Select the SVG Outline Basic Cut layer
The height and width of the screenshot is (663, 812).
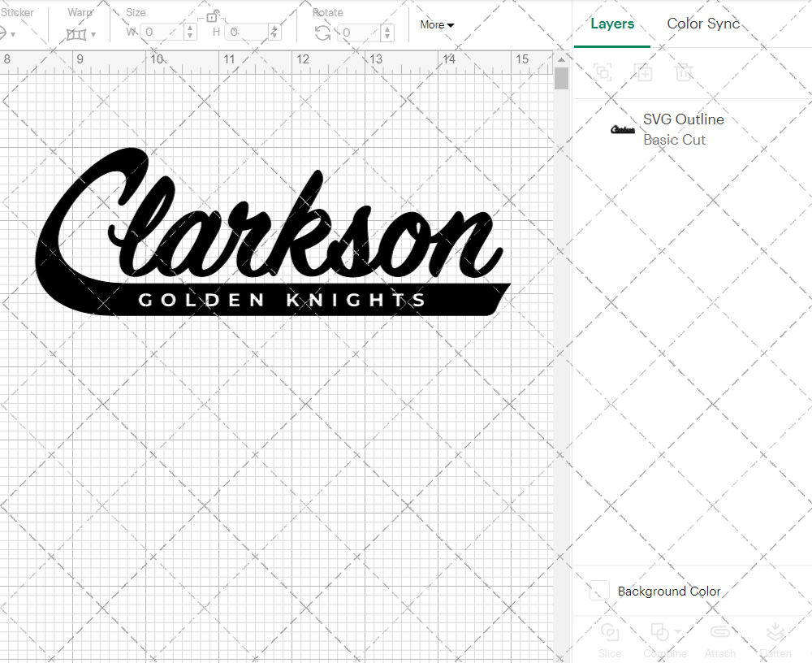[x=684, y=129]
